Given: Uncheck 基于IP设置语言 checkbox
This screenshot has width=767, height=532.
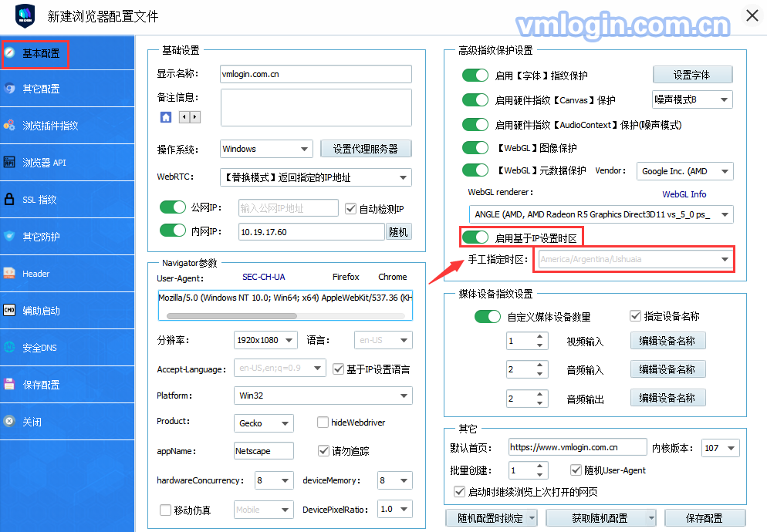Looking at the screenshot, I should pyautogui.click(x=338, y=369).
